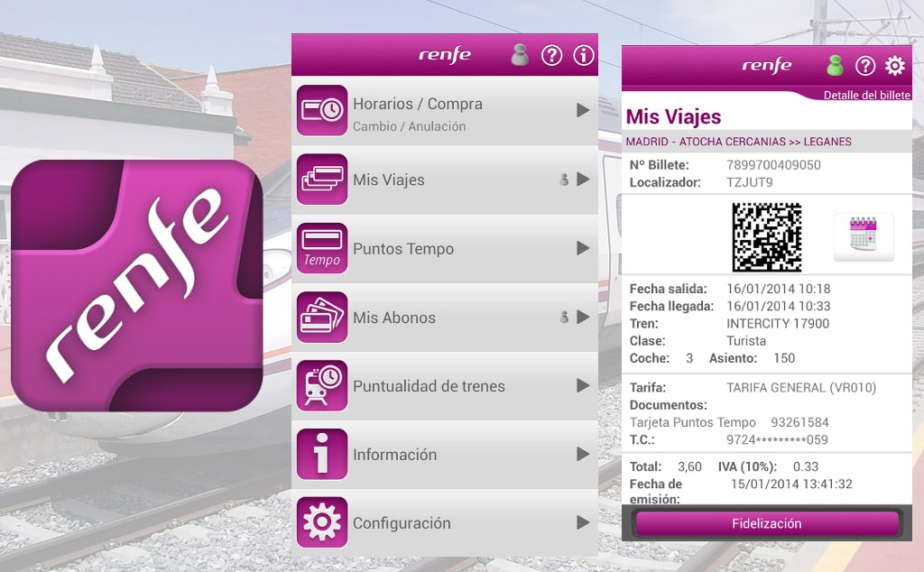The height and width of the screenshot is (572, 924).
Task: Expand Configuración arrow
Action: 583,522
